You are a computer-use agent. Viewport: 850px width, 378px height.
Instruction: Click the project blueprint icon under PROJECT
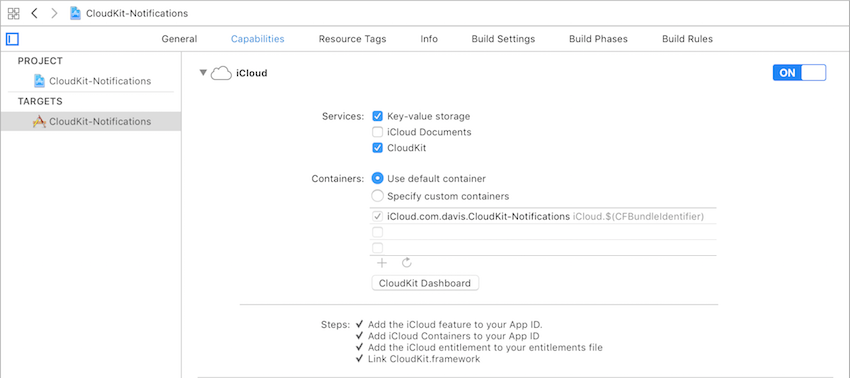[39, 81]
